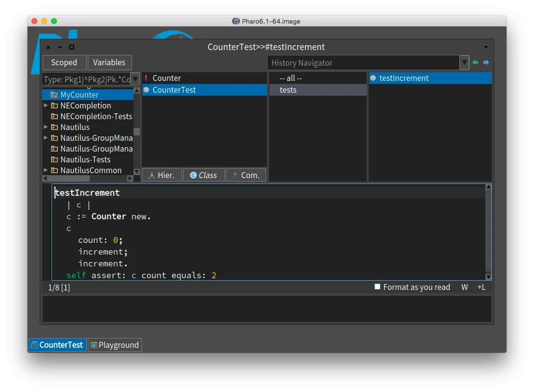Select the testIncrement method
This screenshot has width=534, height=392.
(430, 78)
